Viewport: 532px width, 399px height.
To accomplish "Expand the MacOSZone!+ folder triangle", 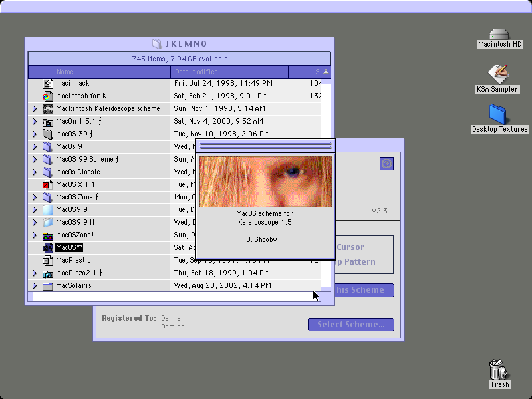I will tap(35, 235).
